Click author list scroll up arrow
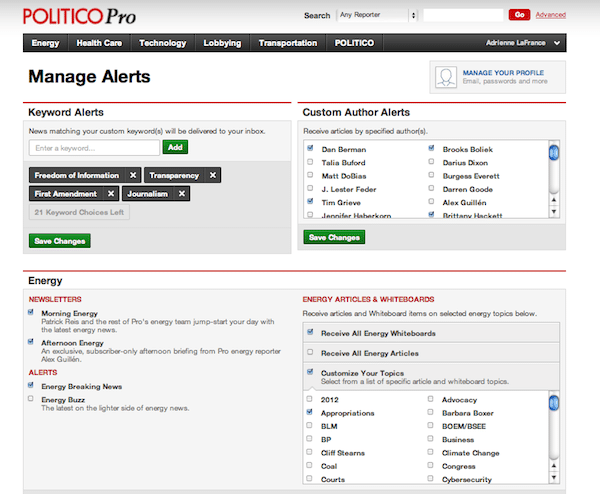The height and width of the screenshot is (494, 600). coord(554,200)
